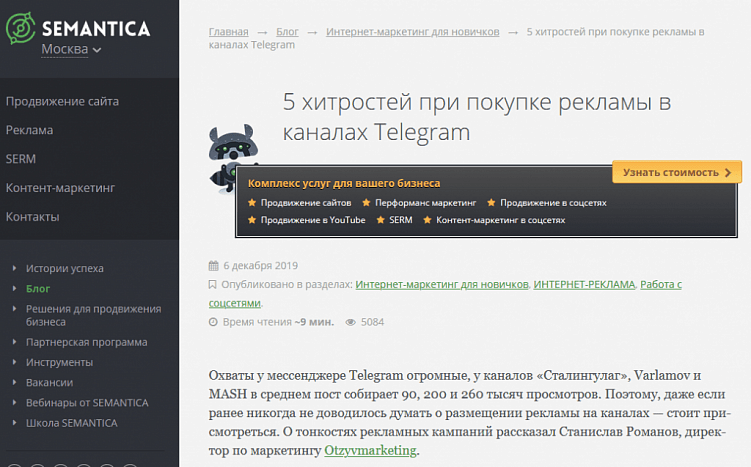Click clock icon by Время чтения
The image size is (751, 467).
[213, 322]
